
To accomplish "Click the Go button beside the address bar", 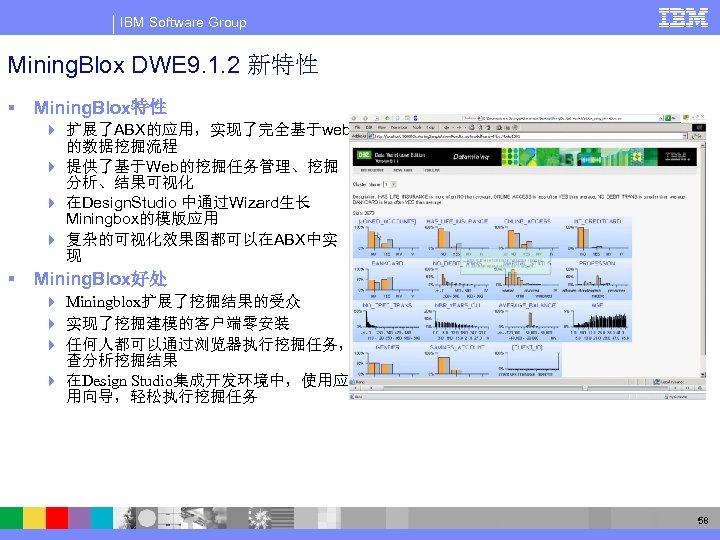I will (x=697, y=136).
